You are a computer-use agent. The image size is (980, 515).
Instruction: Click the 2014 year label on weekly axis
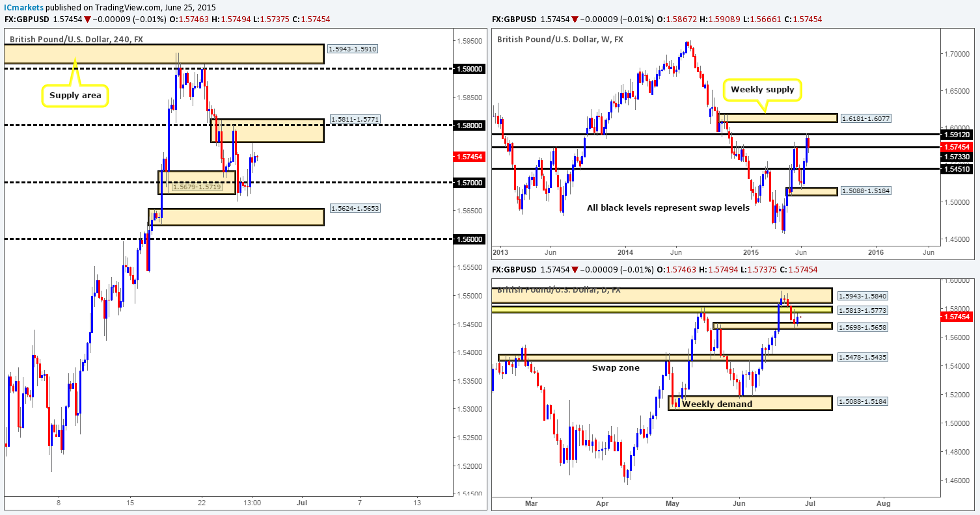(625, 252)
